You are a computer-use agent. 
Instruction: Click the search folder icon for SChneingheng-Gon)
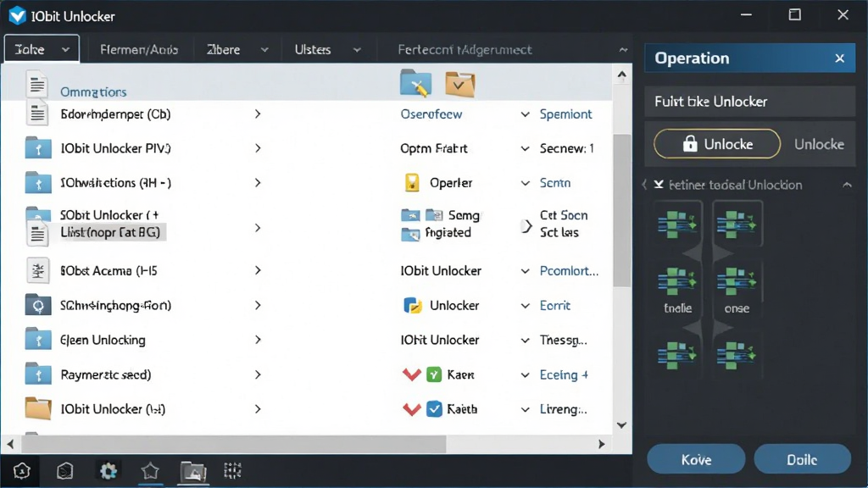pos(38,305)
